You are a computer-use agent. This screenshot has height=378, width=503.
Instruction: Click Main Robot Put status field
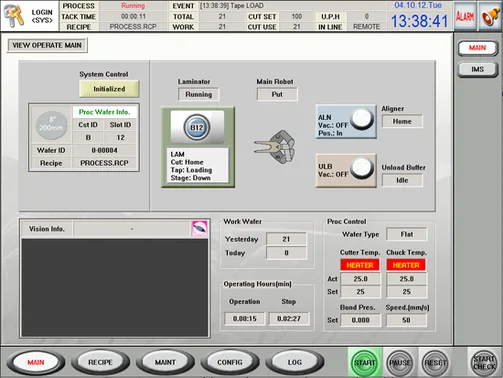[277, 94]
